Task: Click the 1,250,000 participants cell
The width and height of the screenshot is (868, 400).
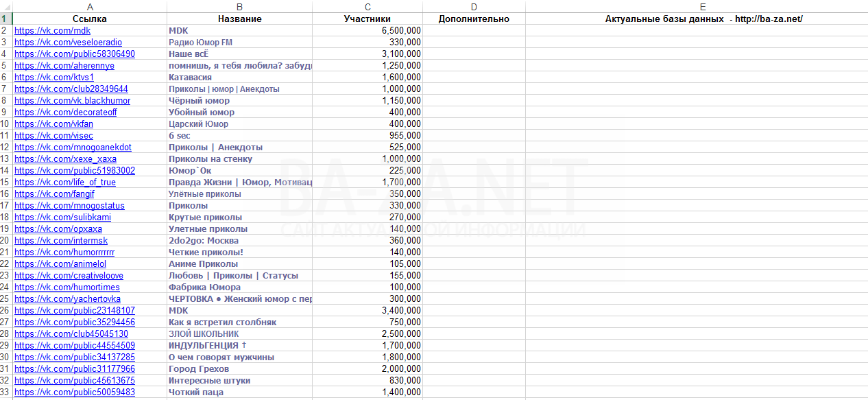Action: point(367,65)
